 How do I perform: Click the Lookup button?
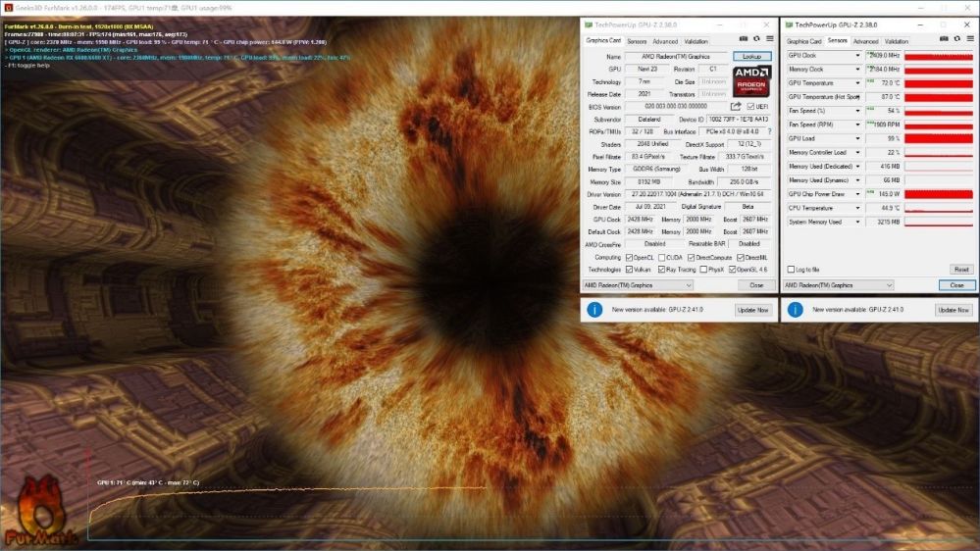751,56
